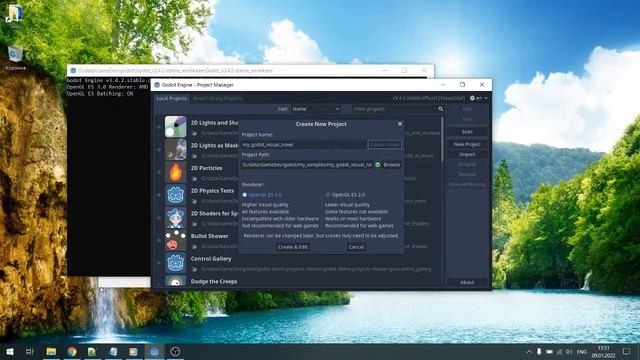Open the taskbar clock and date

pos(603,351)
